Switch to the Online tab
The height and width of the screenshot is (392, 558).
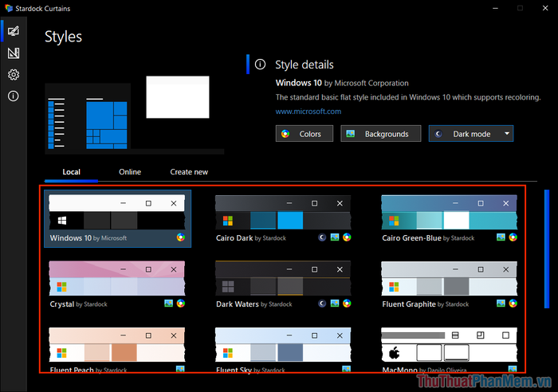point(130,172)
